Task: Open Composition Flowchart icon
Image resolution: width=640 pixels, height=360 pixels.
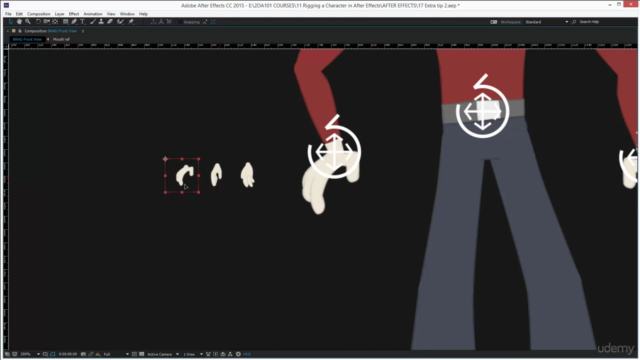Action: coord(230,354)
